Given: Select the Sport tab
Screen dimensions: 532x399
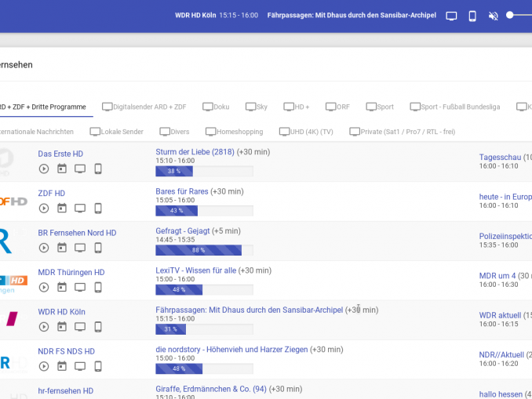Looking at the screenshot, I should click(380, 107).
